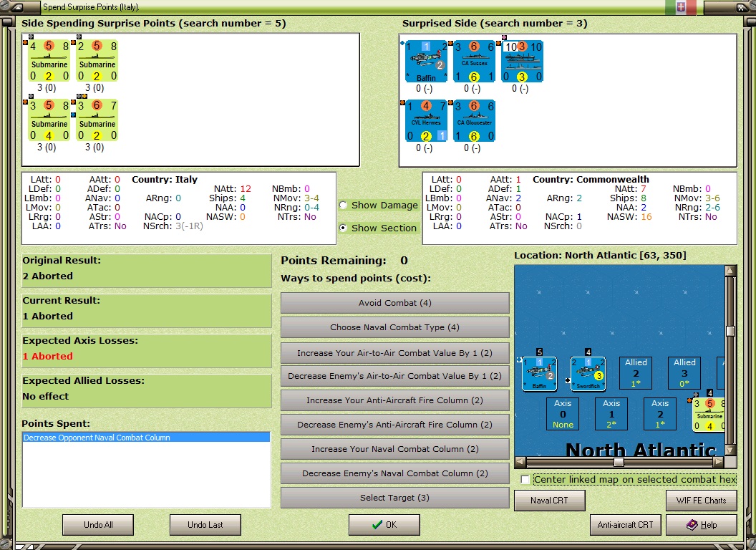
Task: Click the Country: Commonwealth label
Action: click(591, 180)
